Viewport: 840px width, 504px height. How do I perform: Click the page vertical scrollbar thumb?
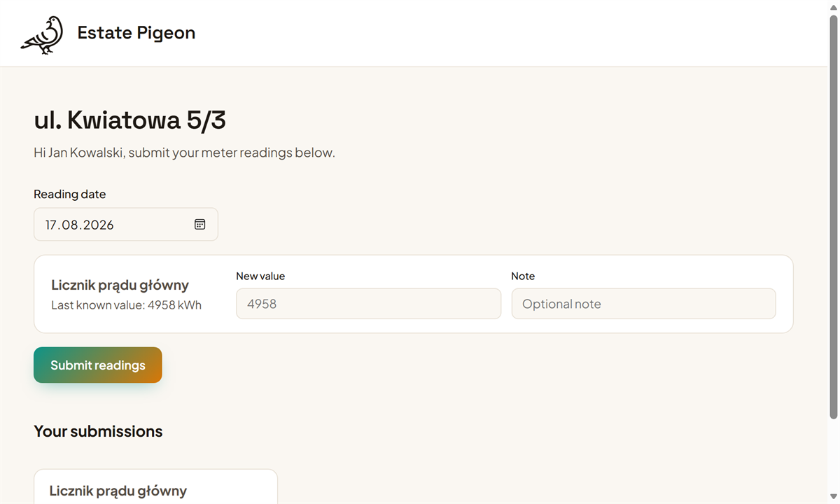833,217
